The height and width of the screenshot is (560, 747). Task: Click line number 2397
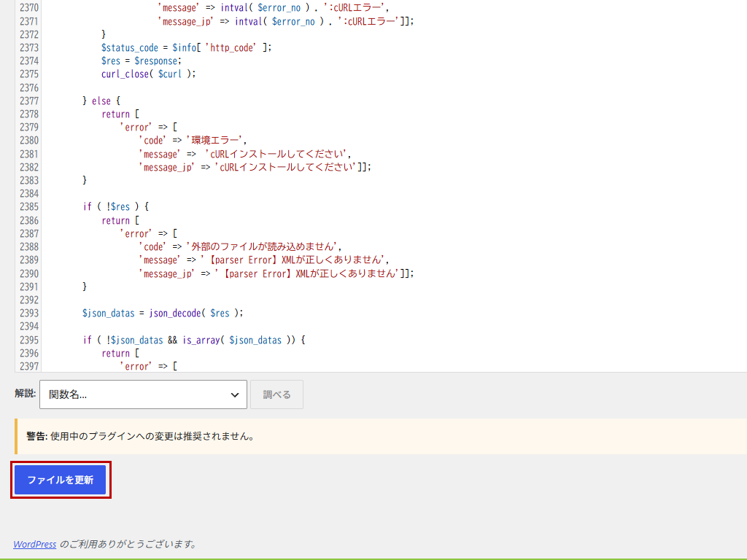tap(29, 366)
